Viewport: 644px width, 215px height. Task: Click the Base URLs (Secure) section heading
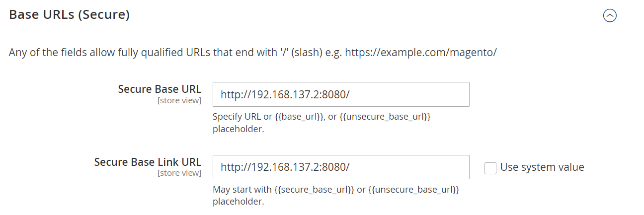[x=70, y=15]
